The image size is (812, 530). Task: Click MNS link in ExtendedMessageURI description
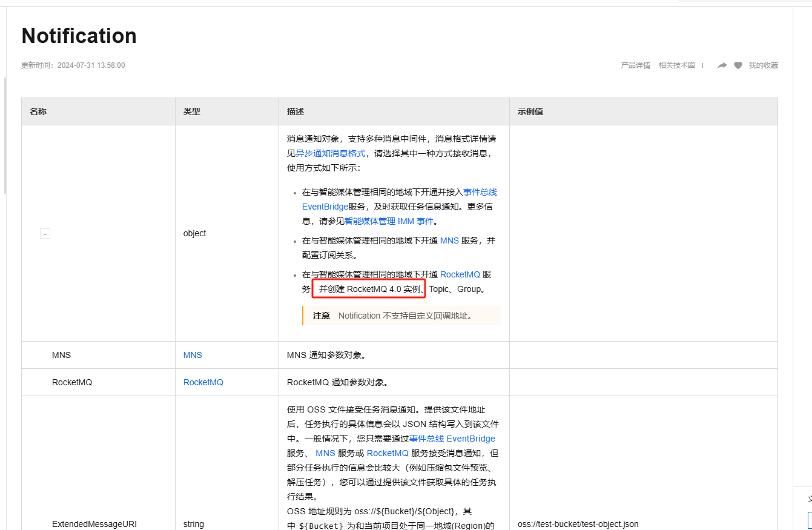[325, 453]
